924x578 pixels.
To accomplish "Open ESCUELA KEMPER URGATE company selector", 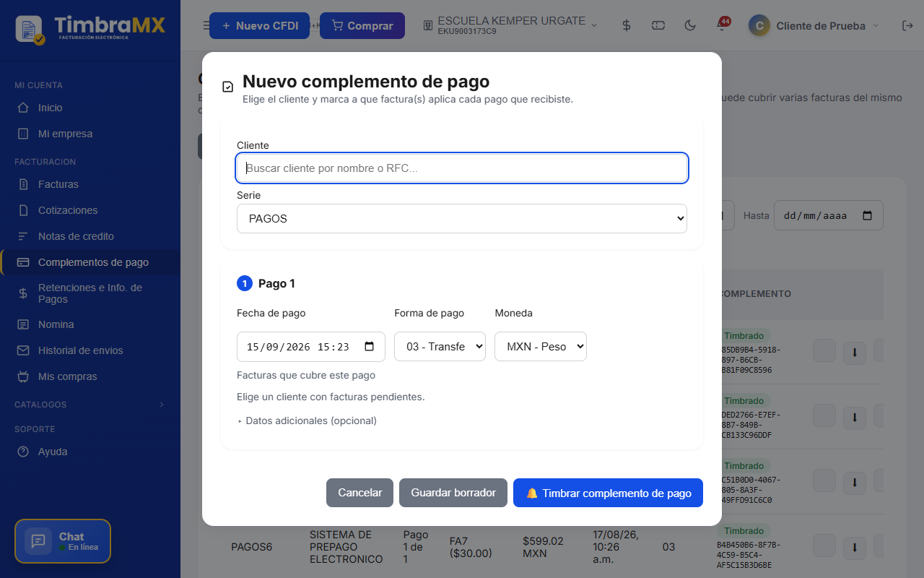I will click(511, 25).
